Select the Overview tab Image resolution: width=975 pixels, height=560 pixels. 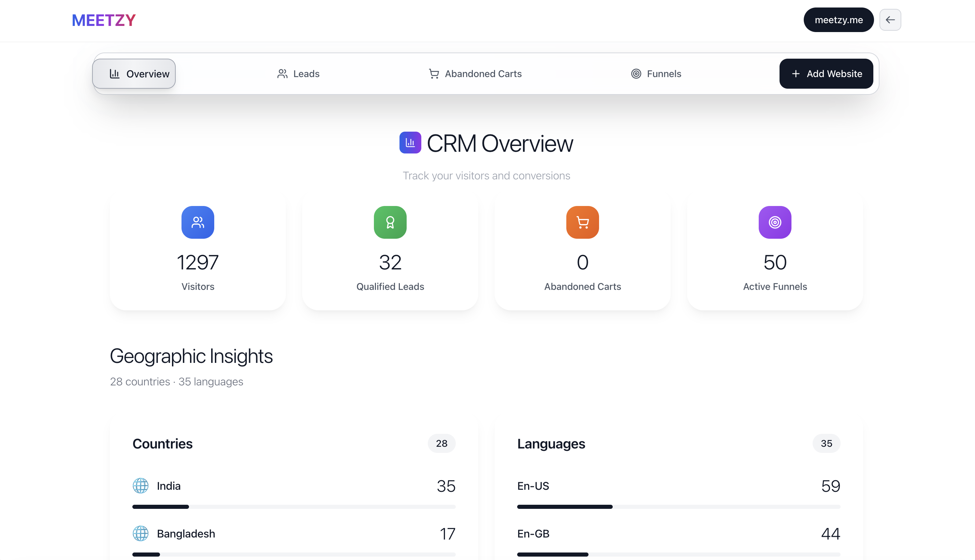click(134, 74)
